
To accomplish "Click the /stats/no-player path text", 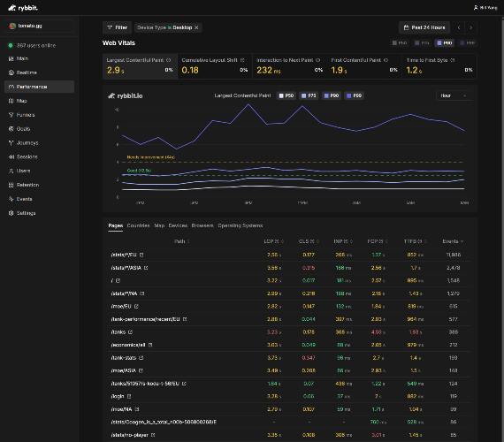I will 129,435.
